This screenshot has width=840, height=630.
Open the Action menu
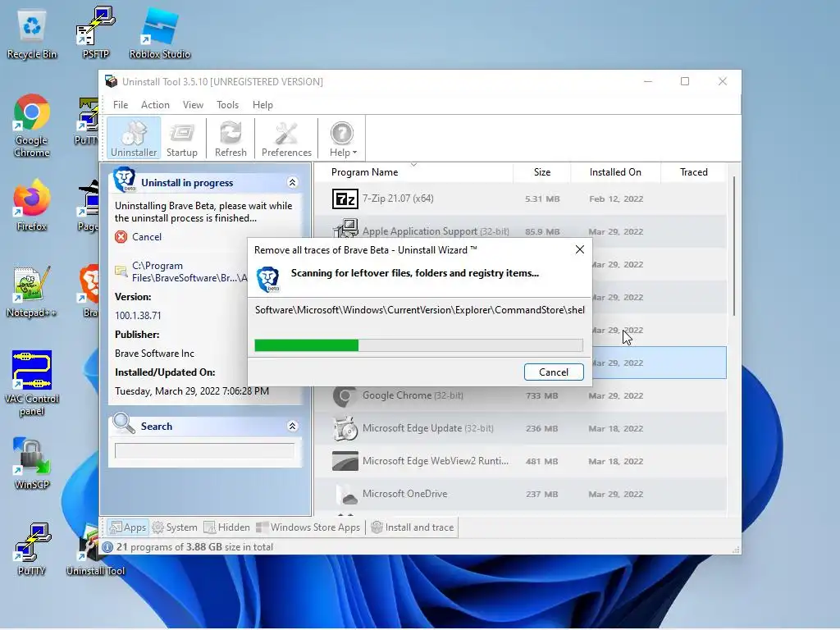[x=155, y=105]
